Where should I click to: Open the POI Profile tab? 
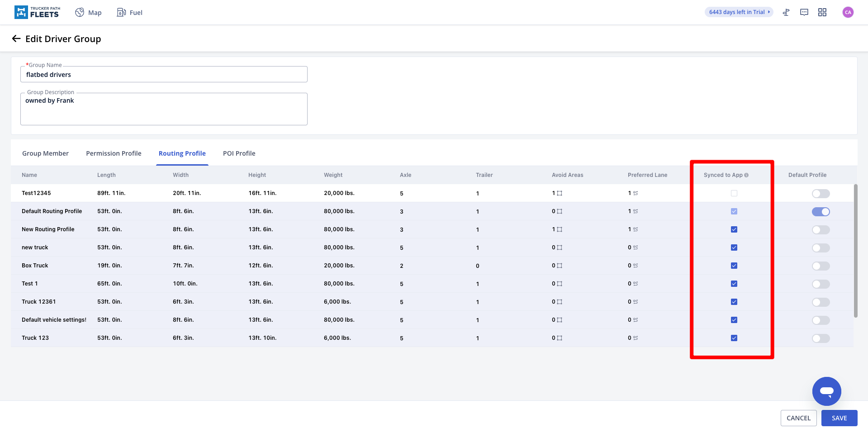[x=239, y=153]
